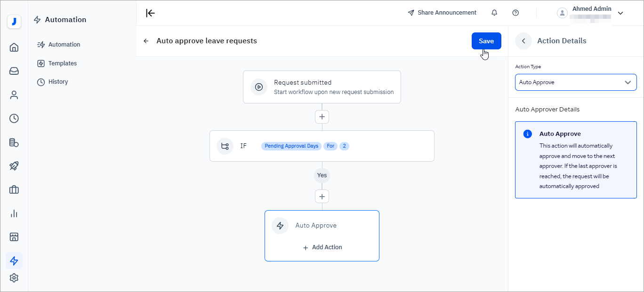
Task: Open the Action Type dropdown
Action: pos(575,82)
